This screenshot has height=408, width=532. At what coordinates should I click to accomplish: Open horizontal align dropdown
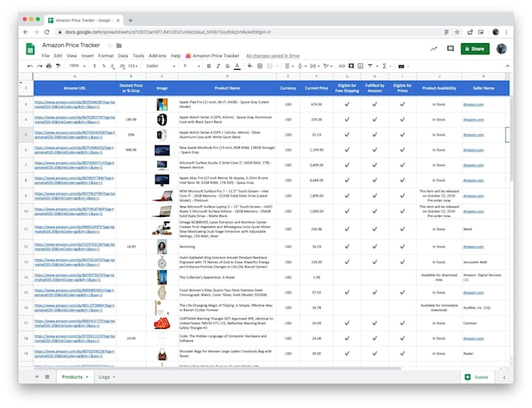tap(289, 66)
